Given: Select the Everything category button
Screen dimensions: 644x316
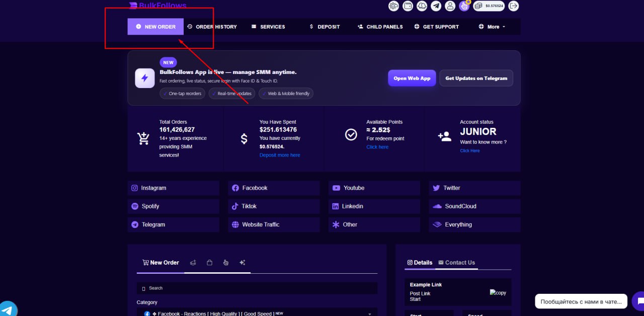Looking at the screenshot, I should 474,224.
